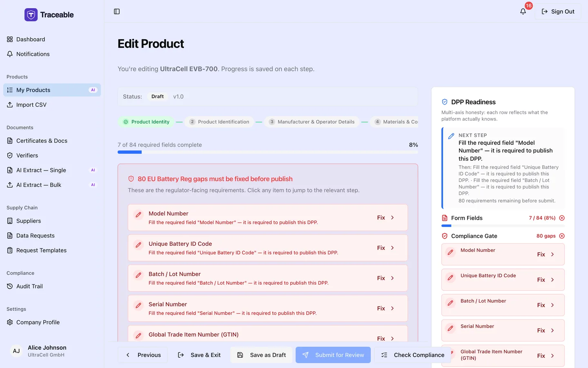The image size is (588, 368).
Task: Select step 3 Manufacturer & Operator Details
Action: pos(312,122)
